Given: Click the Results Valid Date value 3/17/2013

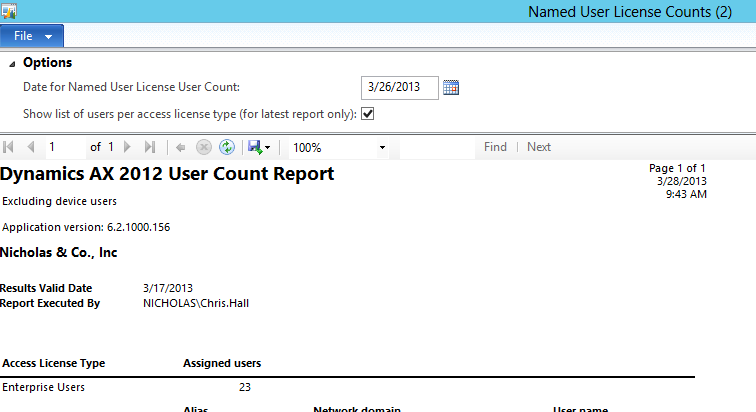Looking at the screenshot, I should (168, 288).
